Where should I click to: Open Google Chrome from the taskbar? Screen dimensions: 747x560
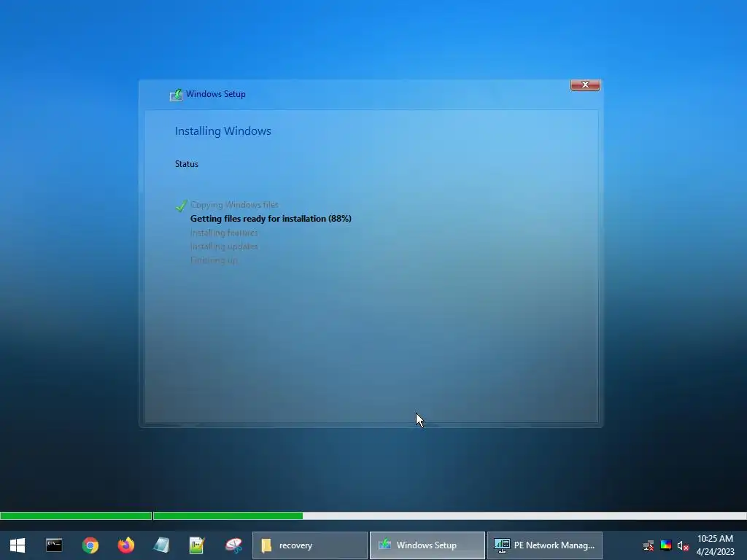coord(90,545)
